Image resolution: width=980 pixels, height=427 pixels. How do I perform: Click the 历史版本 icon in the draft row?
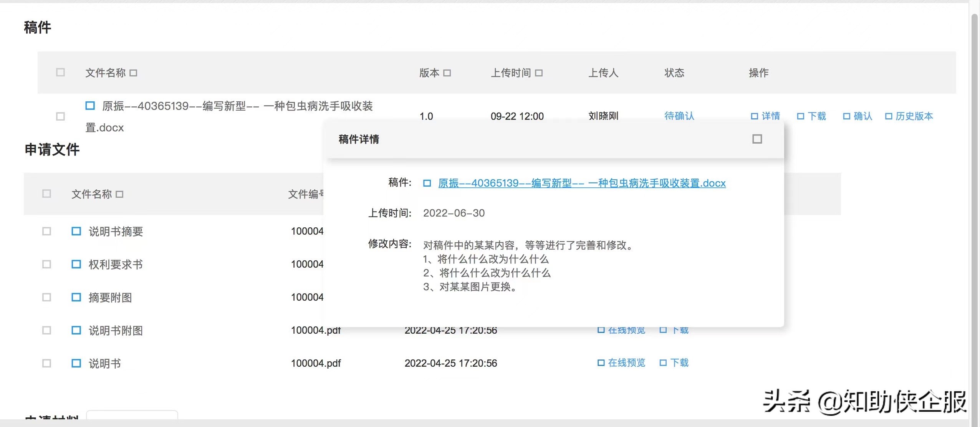888,116
